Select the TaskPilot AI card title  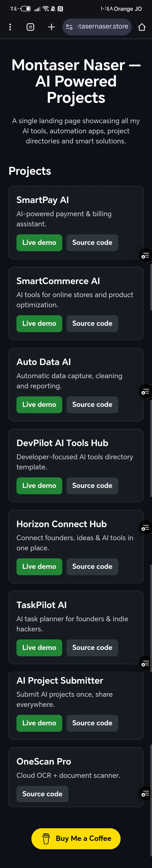coord(42,605)
